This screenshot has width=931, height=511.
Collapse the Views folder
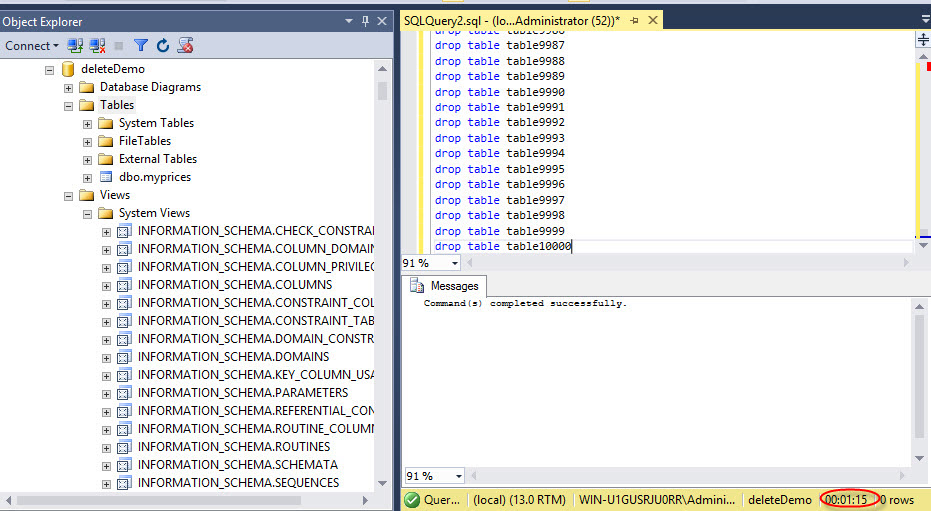[x=68, y=196]
